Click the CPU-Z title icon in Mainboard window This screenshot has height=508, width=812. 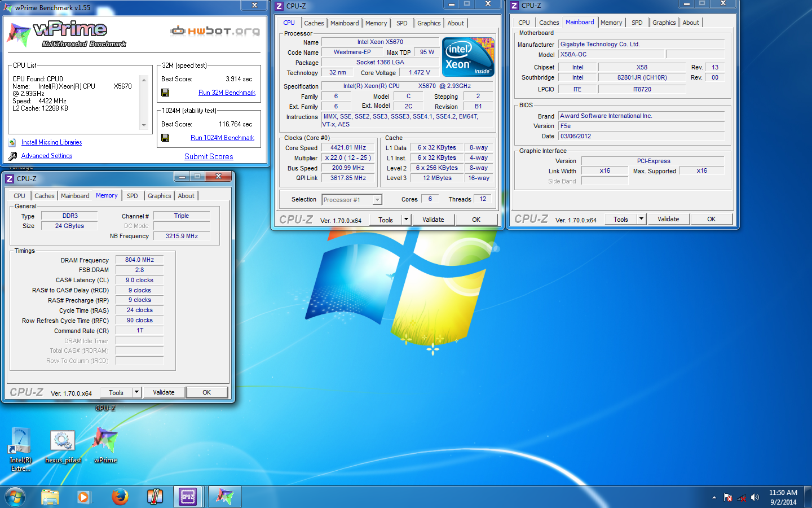coord(514,6)
